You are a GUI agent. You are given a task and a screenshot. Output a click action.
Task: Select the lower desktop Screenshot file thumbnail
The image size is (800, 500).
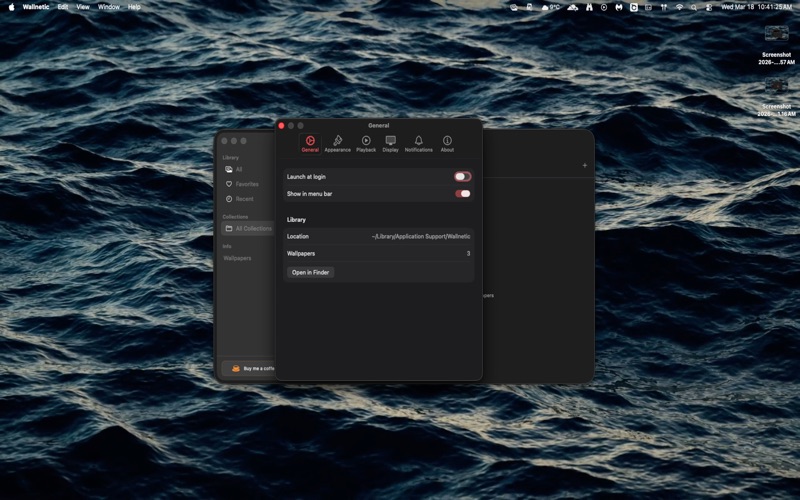click(776, 86)
